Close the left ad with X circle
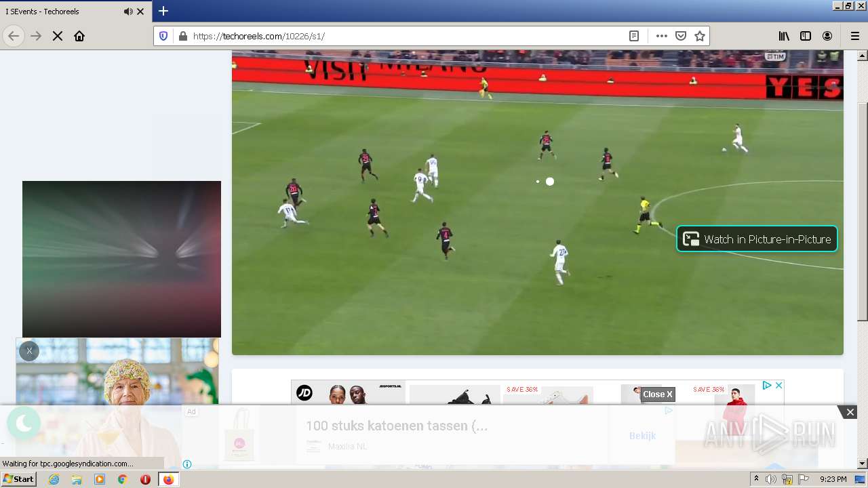 tap(29, 351)
